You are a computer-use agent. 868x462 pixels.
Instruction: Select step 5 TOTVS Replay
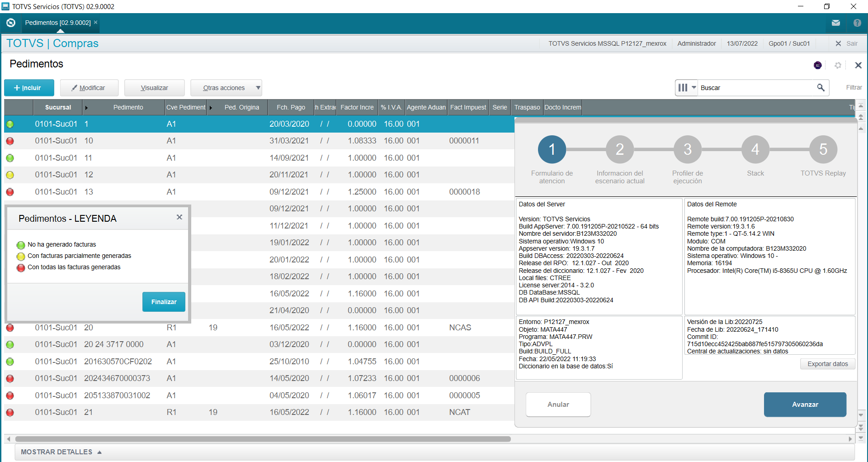point(823,149)
